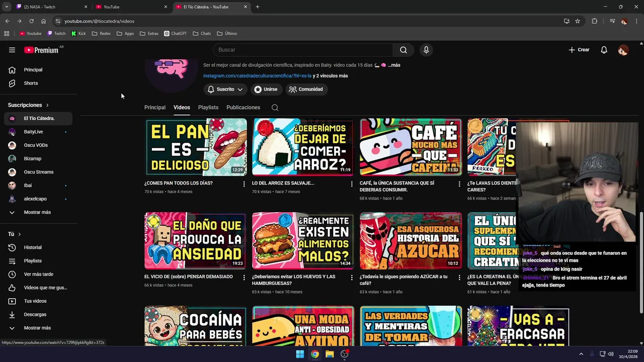Open EL PAN ES DELICIOSO thumbnail

(196, 147)
